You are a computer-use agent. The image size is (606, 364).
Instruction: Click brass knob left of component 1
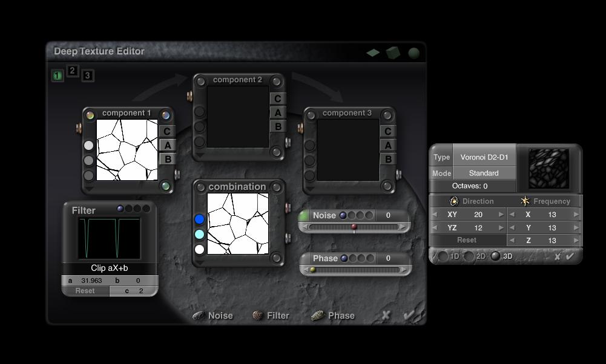point(79,128)
